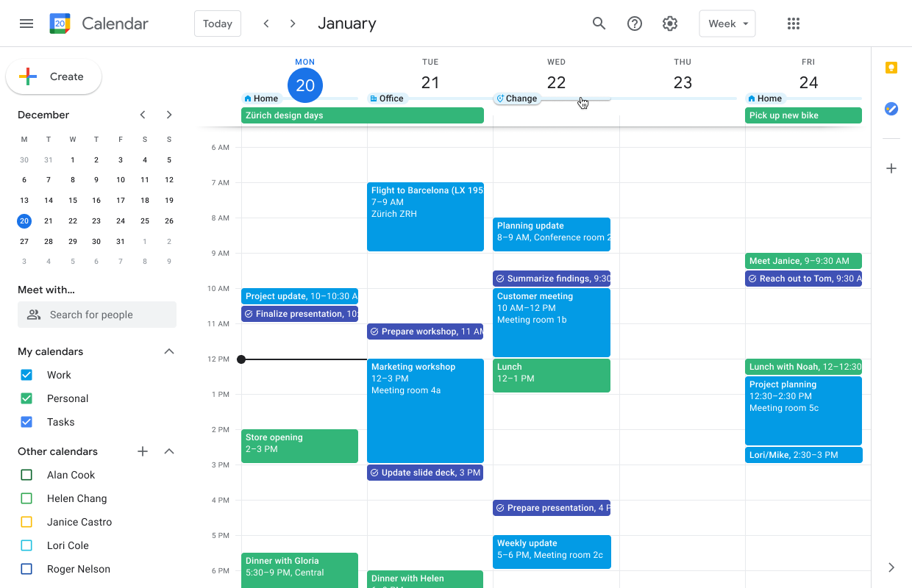Screen dimensions: 912x588
Task: Uncheck the Tasks calendar checkbox
Action: point(26,422)
